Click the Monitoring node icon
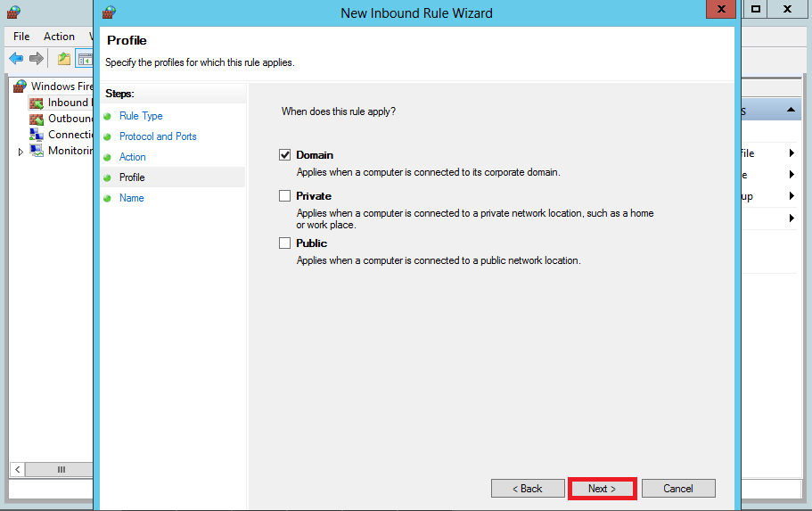This screenshot has width=812, height=511. [37, 151]
